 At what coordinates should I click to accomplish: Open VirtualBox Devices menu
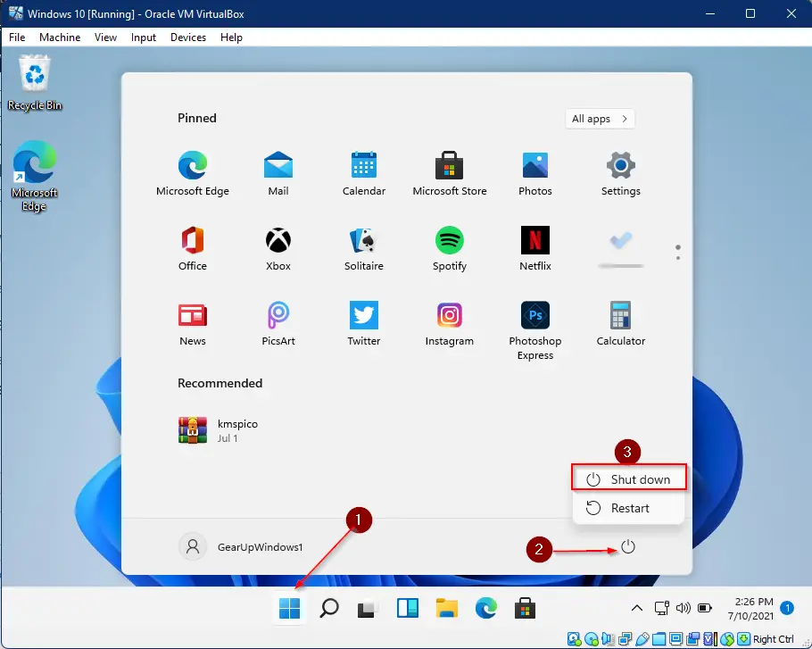click(x=188, y=37)
